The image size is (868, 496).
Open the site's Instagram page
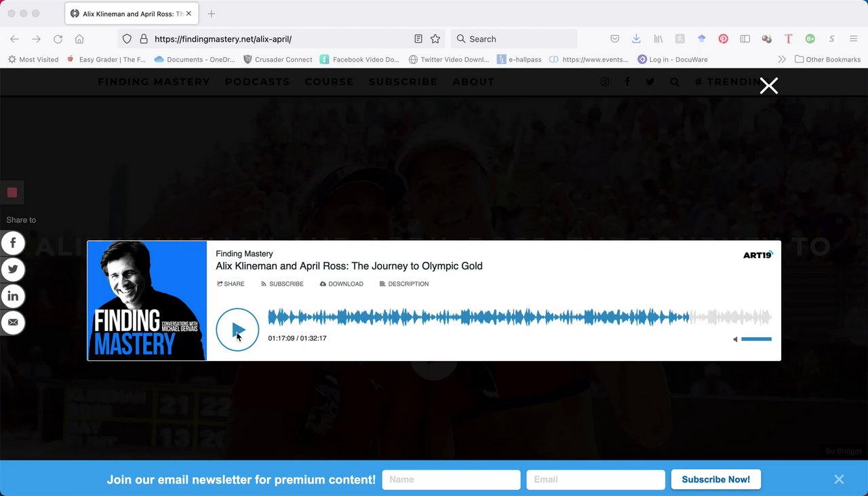pos(605,81)
